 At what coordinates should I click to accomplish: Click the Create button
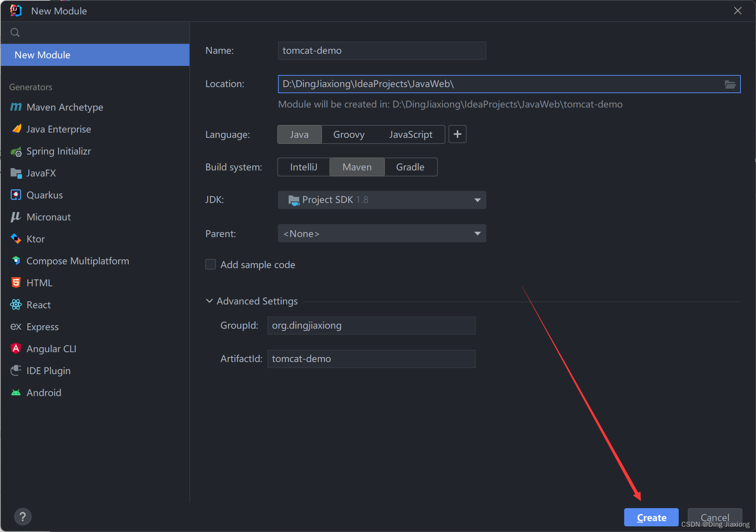point(651,517)
